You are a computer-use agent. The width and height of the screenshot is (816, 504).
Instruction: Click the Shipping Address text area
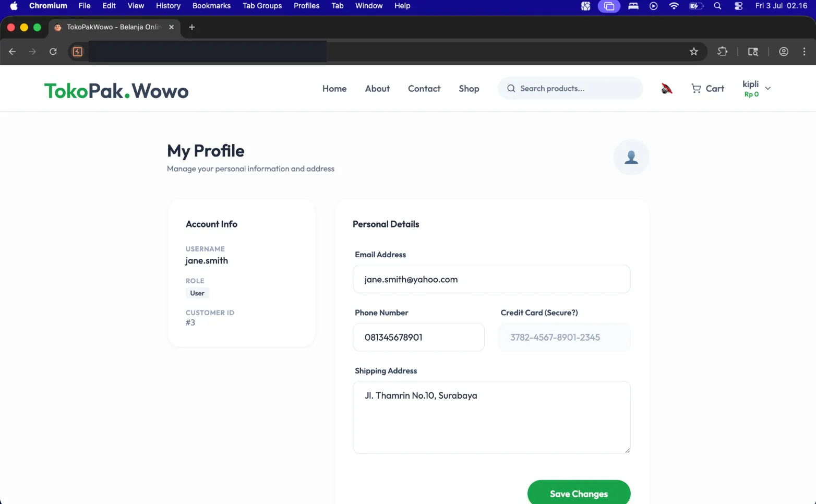(x=491, y=417)
